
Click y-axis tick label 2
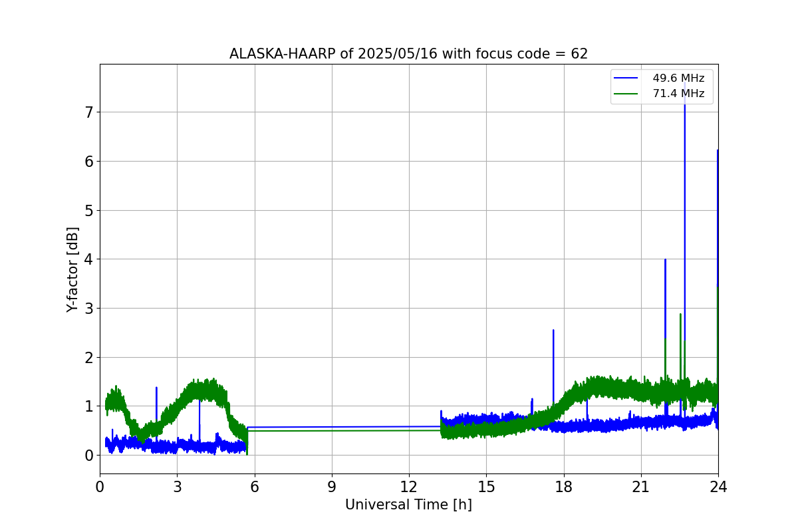[88, 357]
